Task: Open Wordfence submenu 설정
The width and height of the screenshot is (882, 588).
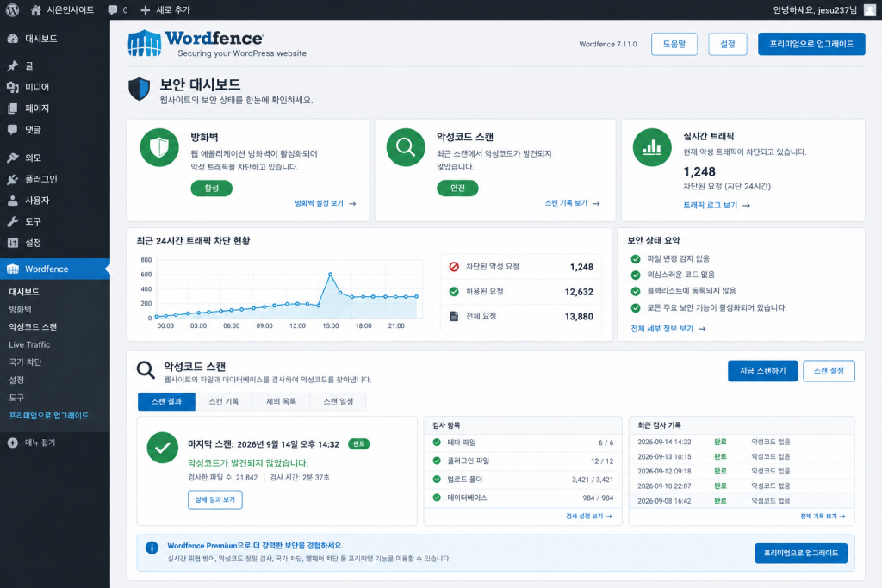Action: [x=16, y=380]
